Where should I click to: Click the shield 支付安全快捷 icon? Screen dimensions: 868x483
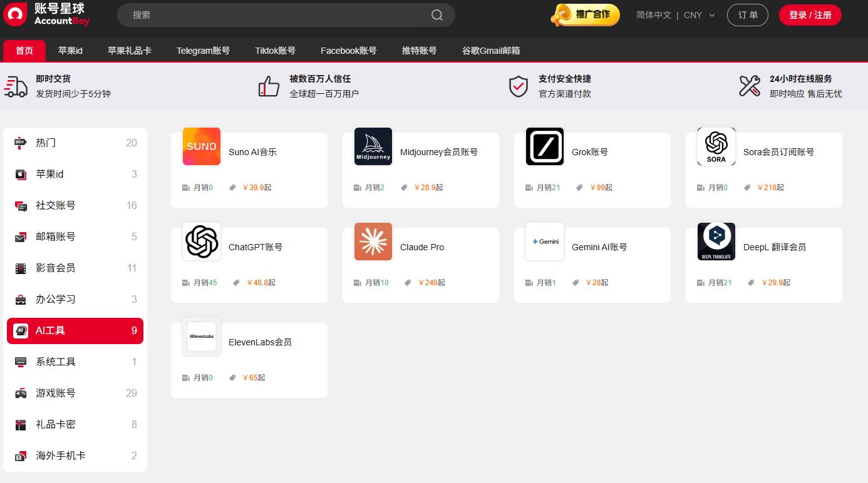[519, 86]
